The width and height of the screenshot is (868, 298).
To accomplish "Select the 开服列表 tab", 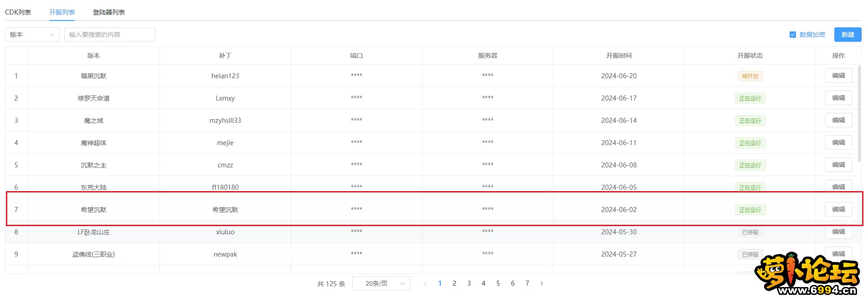I will click(x=62, y=12).
